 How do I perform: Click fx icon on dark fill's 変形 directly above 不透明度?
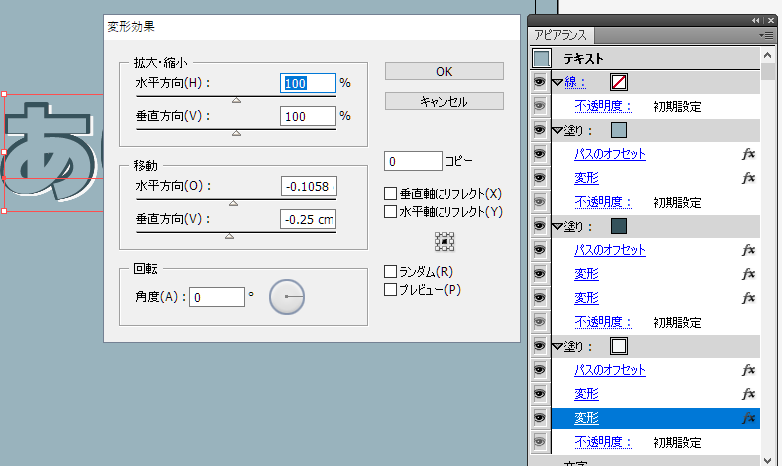pyautogui.click(x=748, y=298)
